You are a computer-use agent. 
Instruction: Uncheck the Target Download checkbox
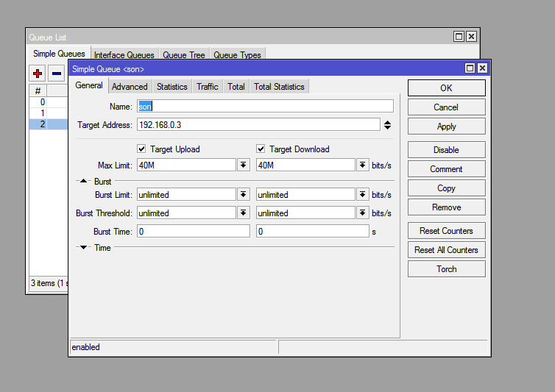pos(261,149)
